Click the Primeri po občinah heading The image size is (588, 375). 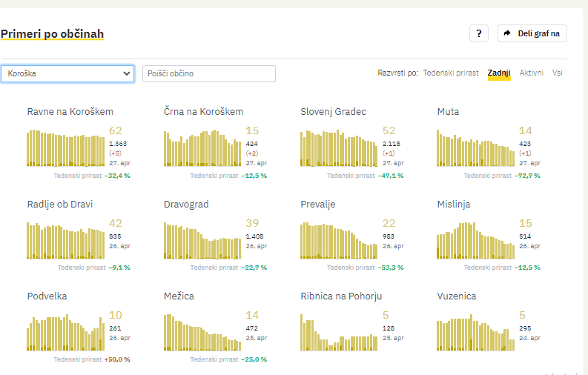pyautogui.click(x=52, y=34)
